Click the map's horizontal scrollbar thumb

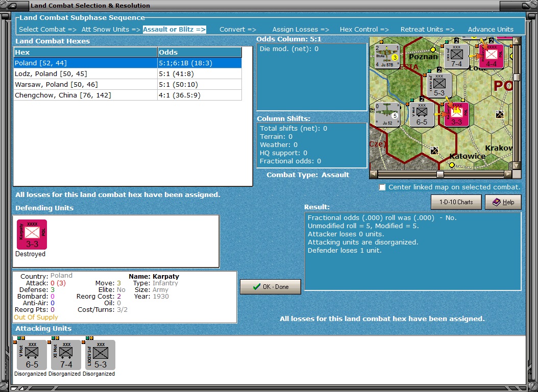click(440, 174)
